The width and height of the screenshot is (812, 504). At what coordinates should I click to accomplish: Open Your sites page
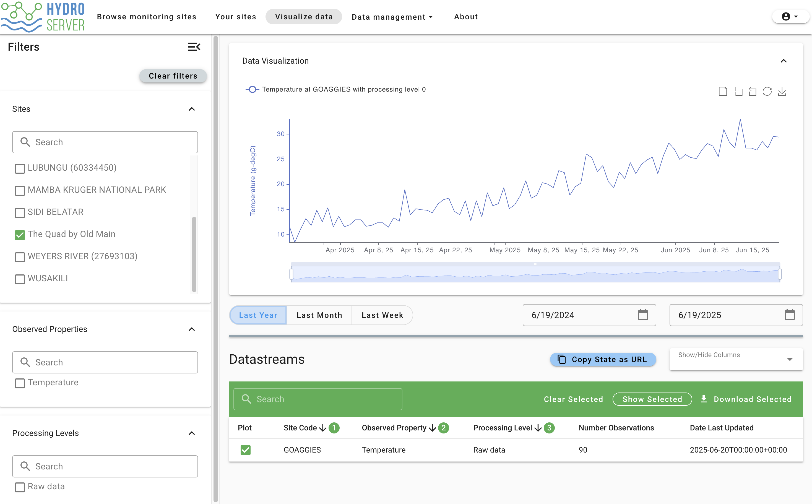coord(236,17)
